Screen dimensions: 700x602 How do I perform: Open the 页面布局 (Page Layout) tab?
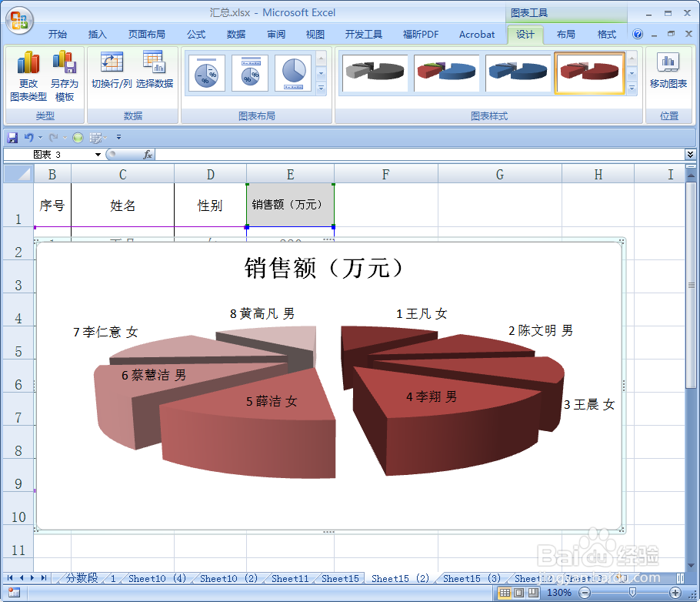(x=146, y=35)
